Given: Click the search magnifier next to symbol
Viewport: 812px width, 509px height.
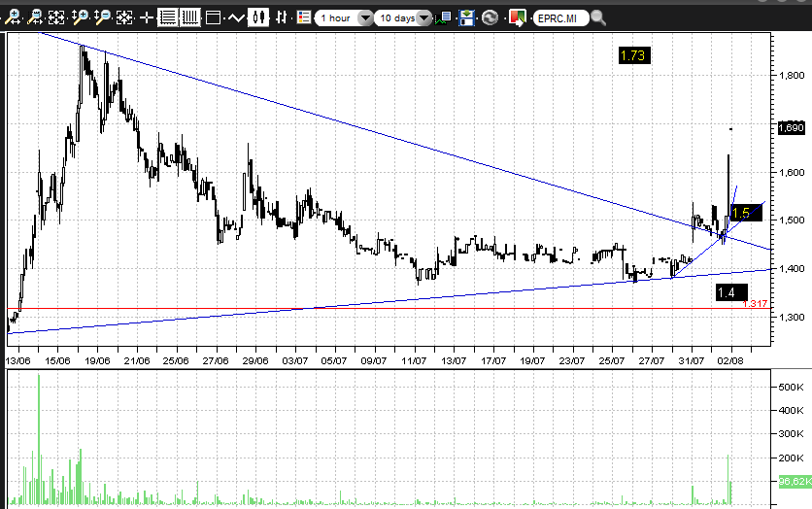Looking at the screenshot, I should tap(597, 17).
